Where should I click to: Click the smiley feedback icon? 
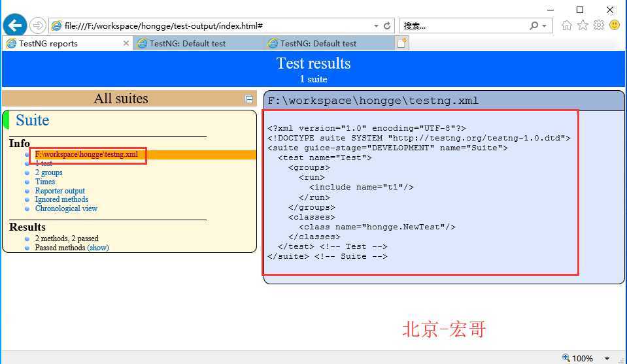pyautogui.click(x=615, y=25)
